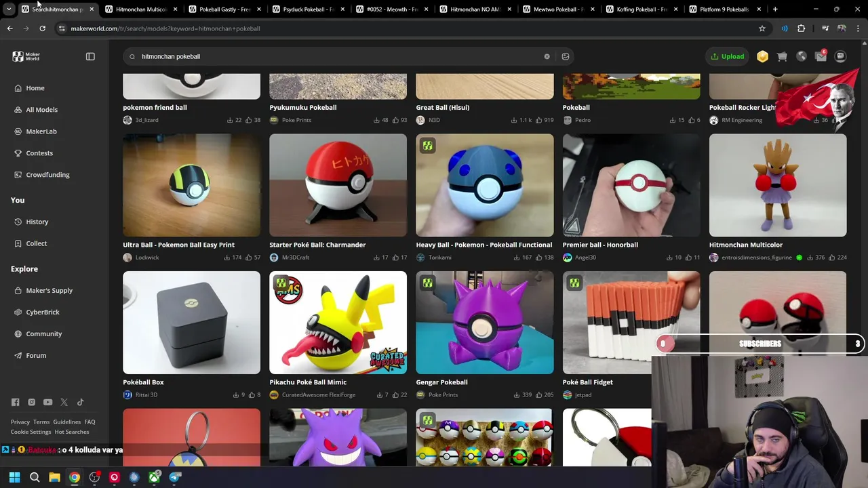Open File Explorer from taskbar
This screenshot has width=868, height=488.
point(54,477)
